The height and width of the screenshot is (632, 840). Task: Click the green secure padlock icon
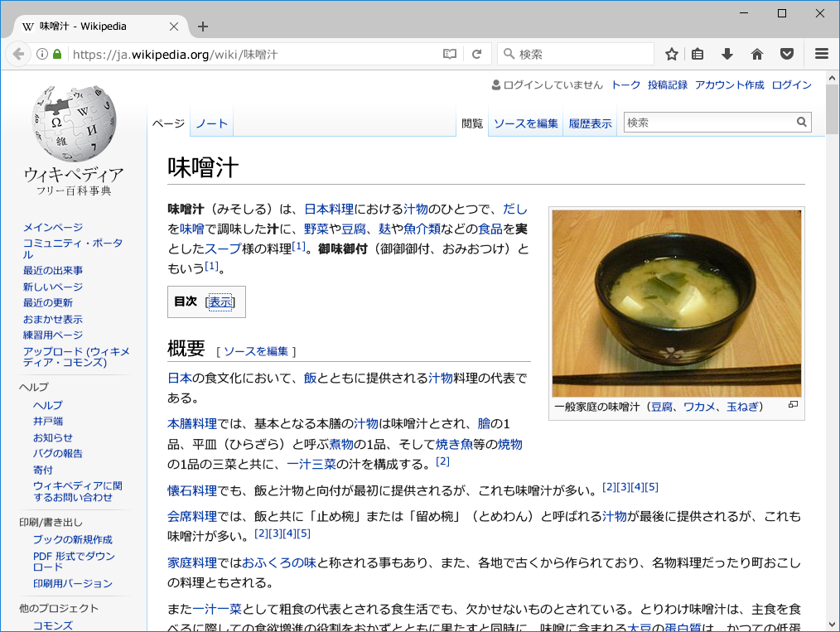(x=57, y=54)
